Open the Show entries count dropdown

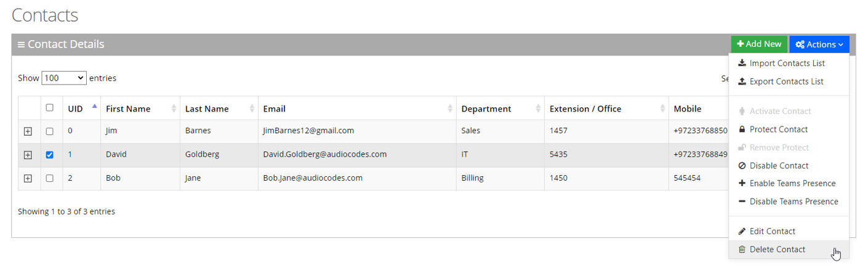(x=64, y=78)
